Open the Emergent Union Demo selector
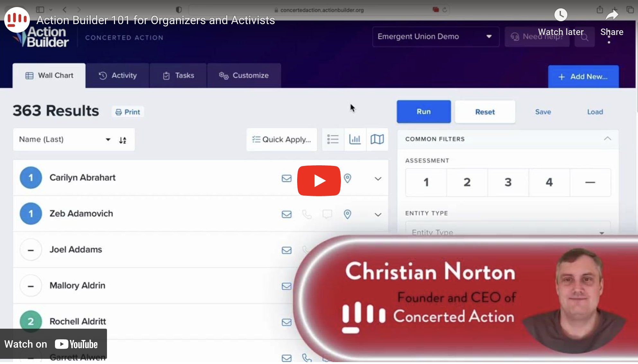638x364 pixels. (435, 37)
